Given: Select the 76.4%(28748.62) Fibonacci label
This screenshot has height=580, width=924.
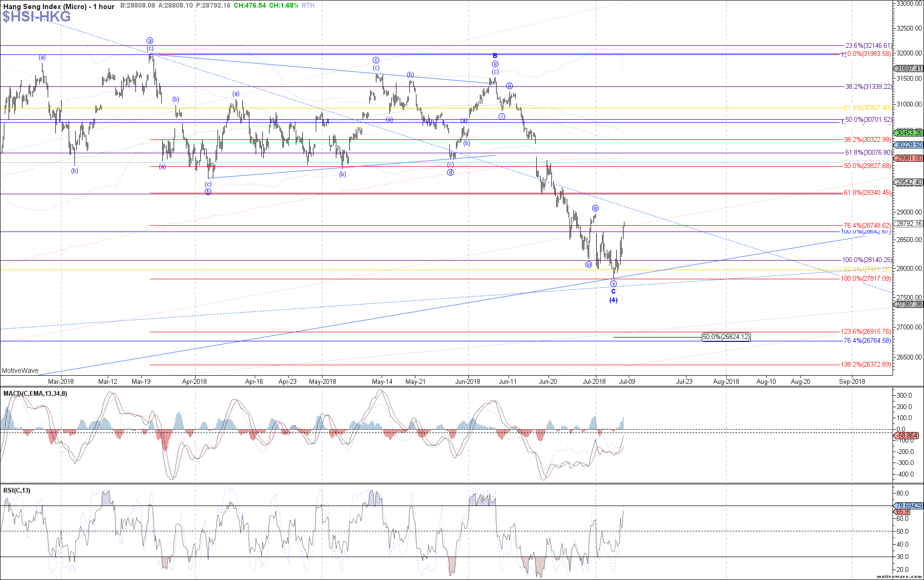Looking at the screenshot, I should [x=867, y=226].
